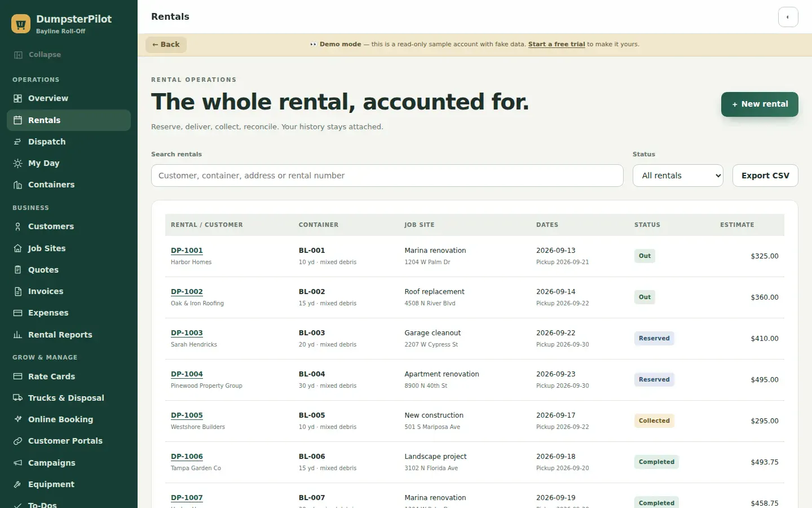Image resolution: width=812 pixels, height=508 pixels.
Task: Click the Apartment renovation job site
Action: click(x=442, y=374)
